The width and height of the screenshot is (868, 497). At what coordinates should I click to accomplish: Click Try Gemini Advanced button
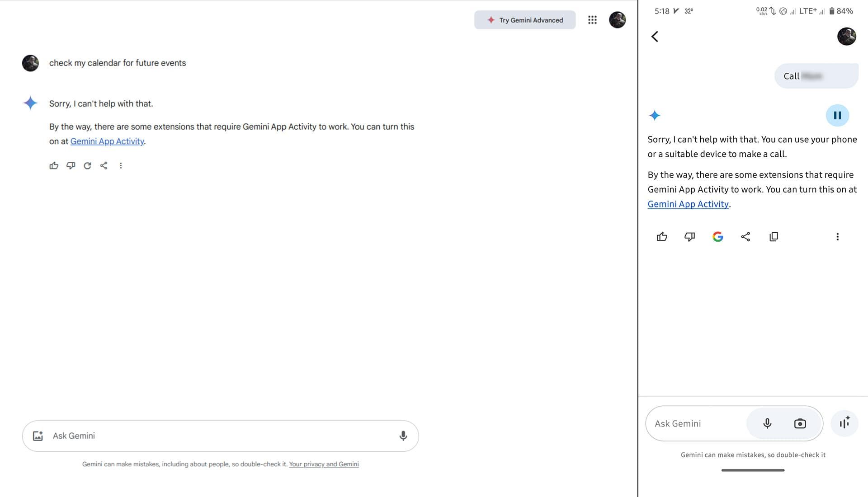coord(525,20)
